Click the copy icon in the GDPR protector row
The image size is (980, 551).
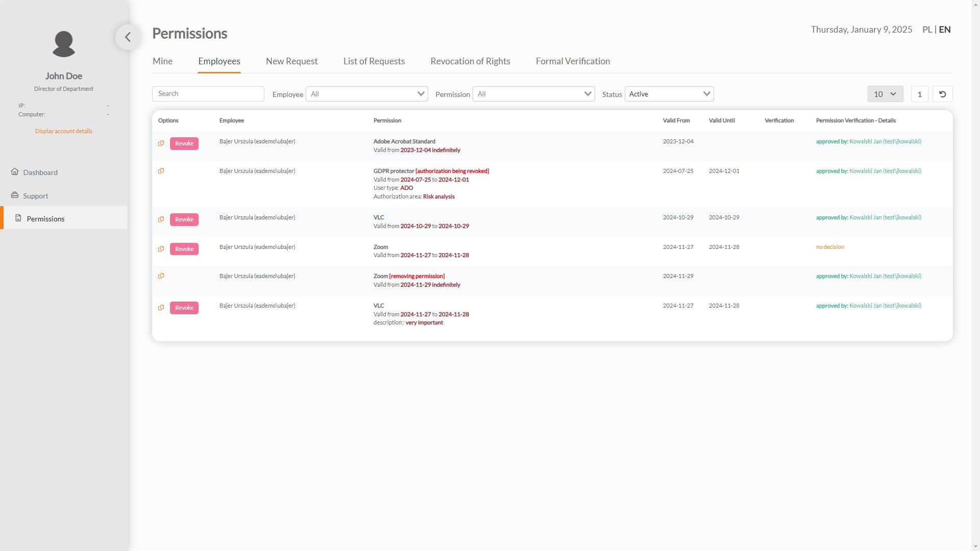161,171
